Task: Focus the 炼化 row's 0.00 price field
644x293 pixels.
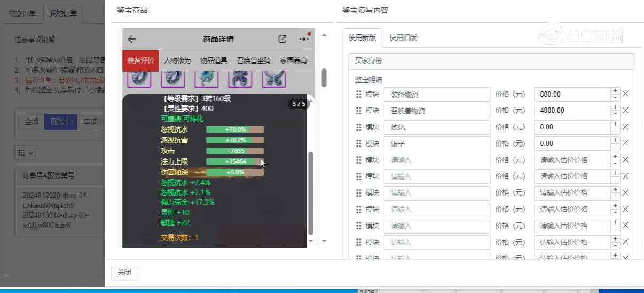Action: (572, 127)
